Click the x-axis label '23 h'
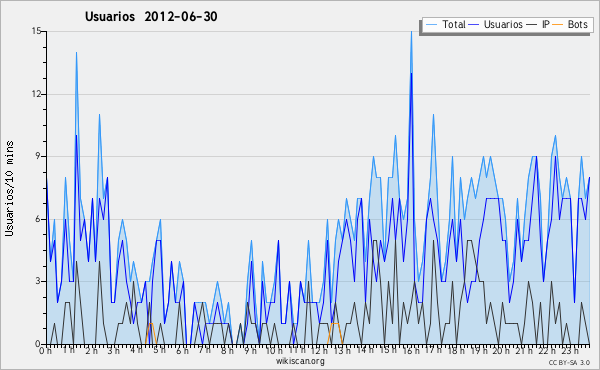 [570, 350]
